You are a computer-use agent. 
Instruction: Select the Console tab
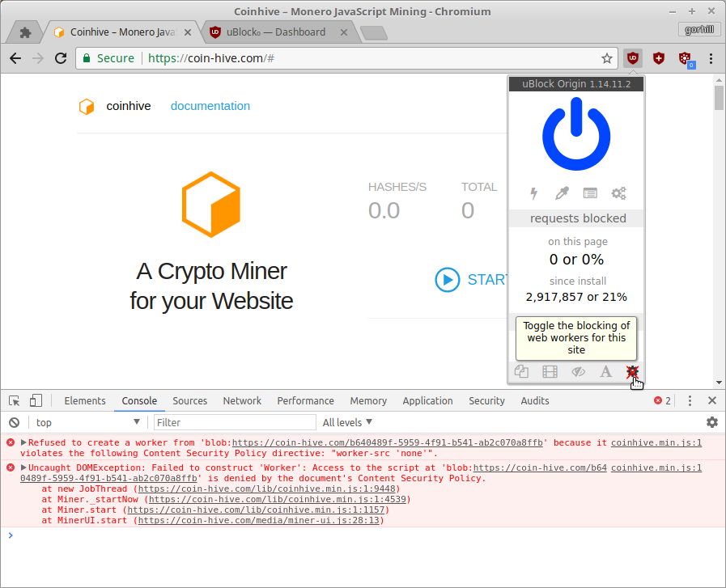[x=139, y=400]
